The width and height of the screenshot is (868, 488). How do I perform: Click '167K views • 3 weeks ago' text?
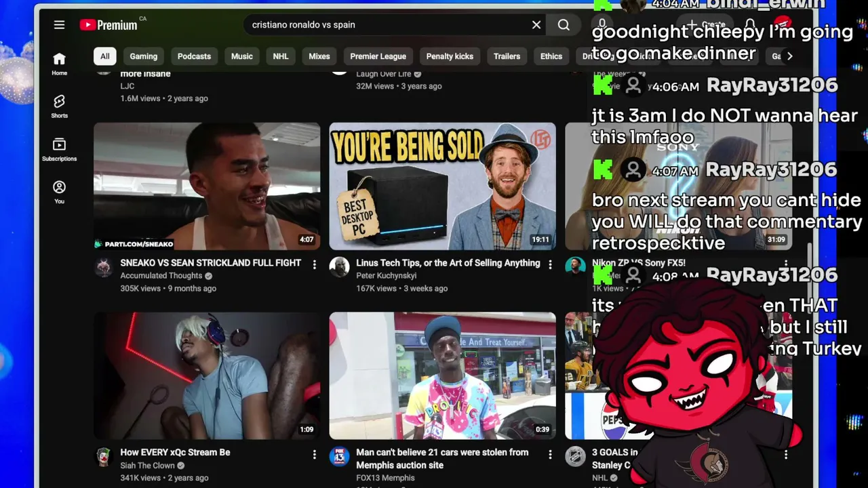tap(401, 289)
